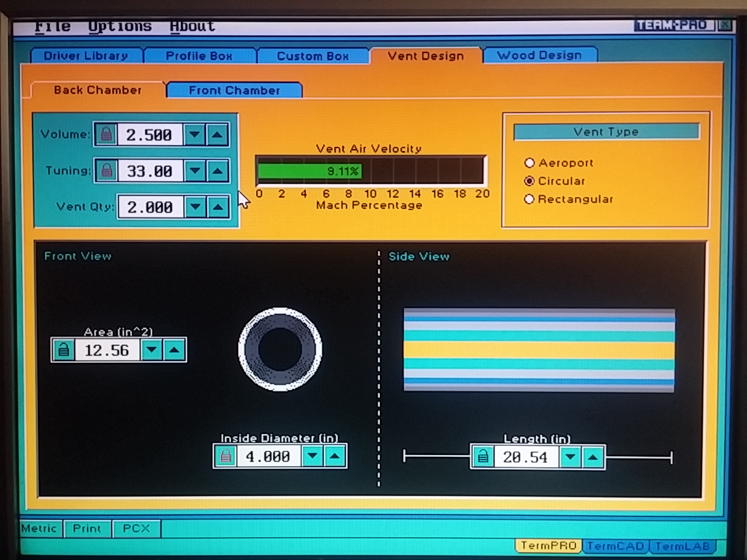Increase Vent Qty with up arrow
The image size is (747, 560).
218,206
